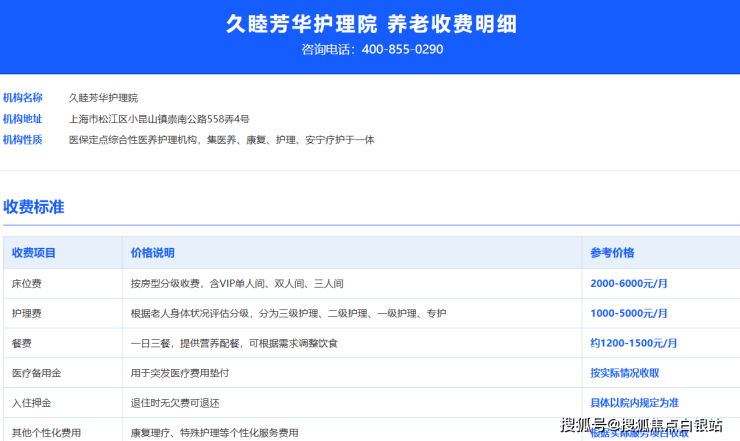Select the 医疗备用金 row label
The height and width of the screenshot is (441, 740).
point(36,373)
